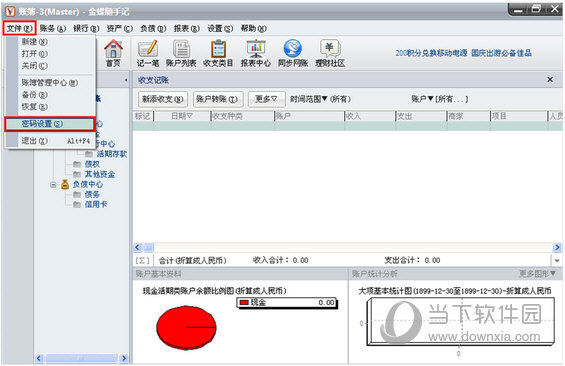Open the 账户 filter dropdown

click(440, 99)
